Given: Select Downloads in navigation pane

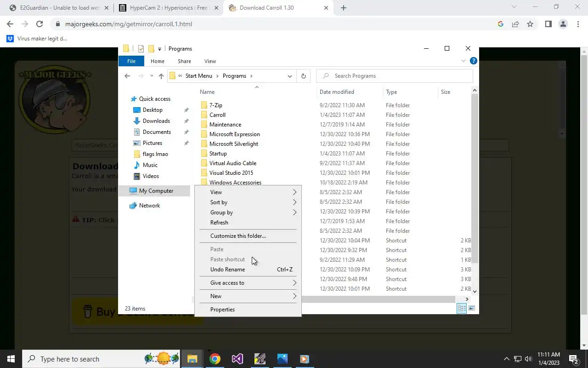Looking at the screenshot, I should coord(156,121).
